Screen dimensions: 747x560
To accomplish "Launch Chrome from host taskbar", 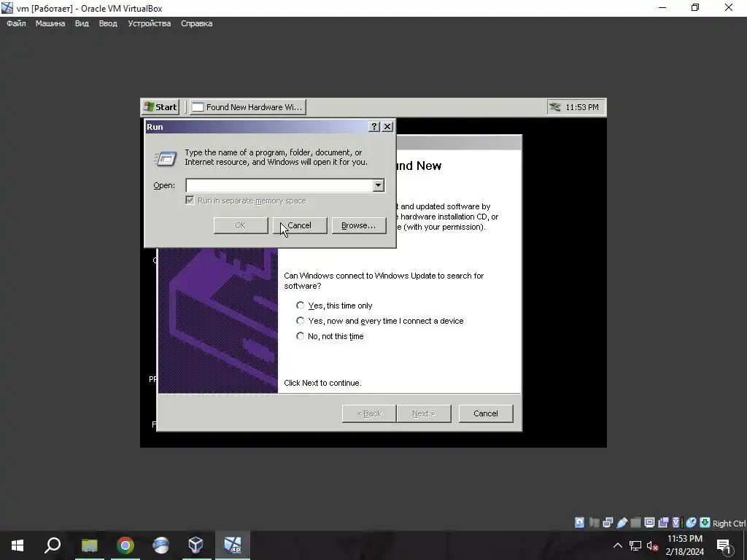I will pyautogui.click(x=125, y=545).
